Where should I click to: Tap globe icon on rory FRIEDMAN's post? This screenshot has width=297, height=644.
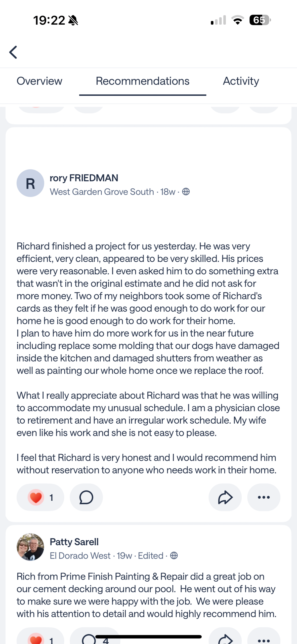click(186, 192)
